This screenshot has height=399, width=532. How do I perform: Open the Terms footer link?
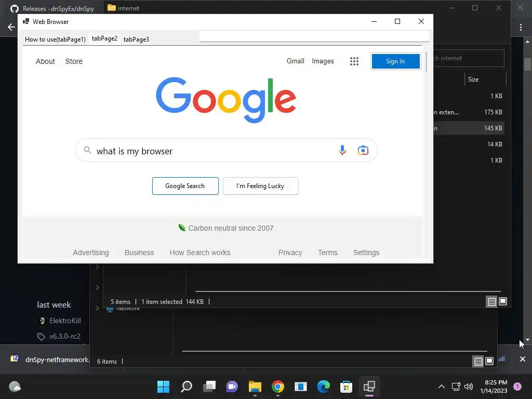(x=327, y=252)
